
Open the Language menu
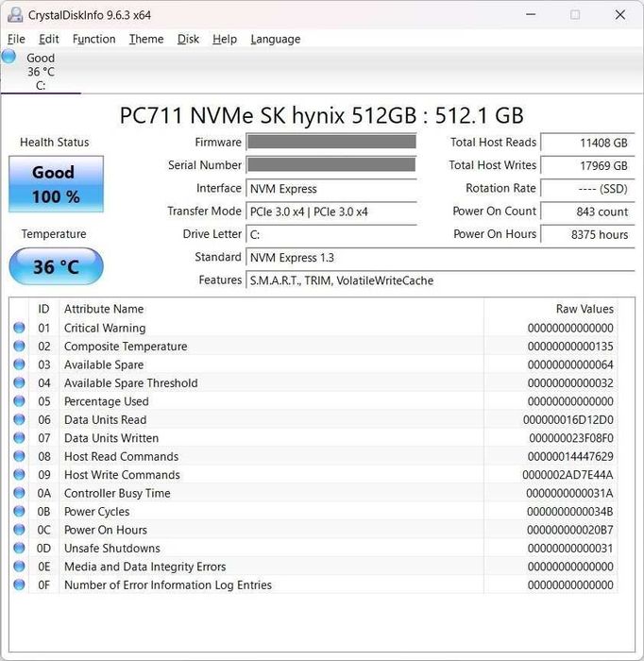pyautogui.click(x=276, y=40)
